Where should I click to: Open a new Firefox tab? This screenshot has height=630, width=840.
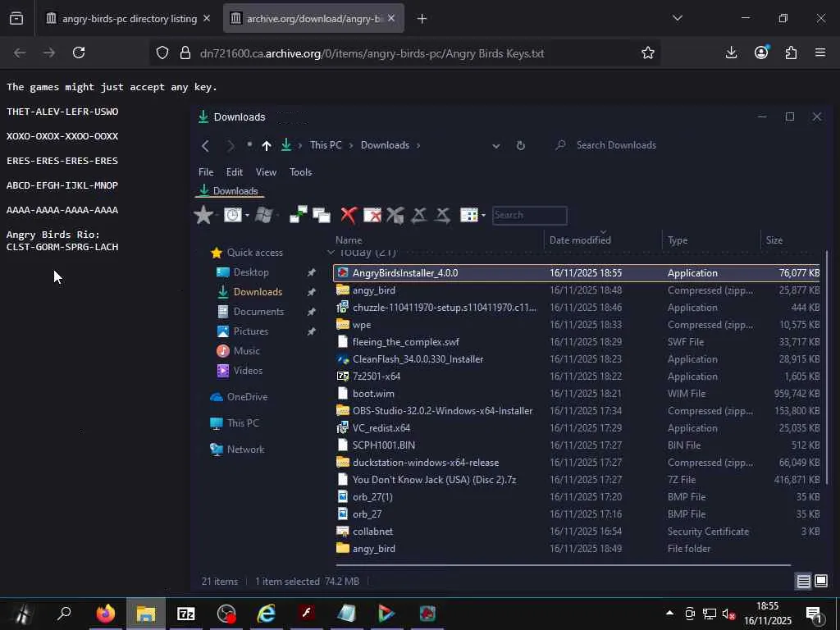click(x=422, y=19)
